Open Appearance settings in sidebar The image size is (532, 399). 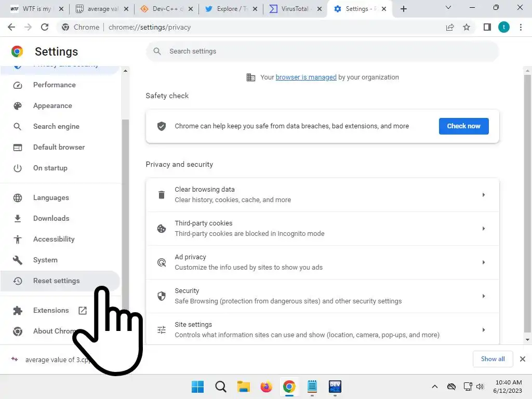(x=60, y=105)
